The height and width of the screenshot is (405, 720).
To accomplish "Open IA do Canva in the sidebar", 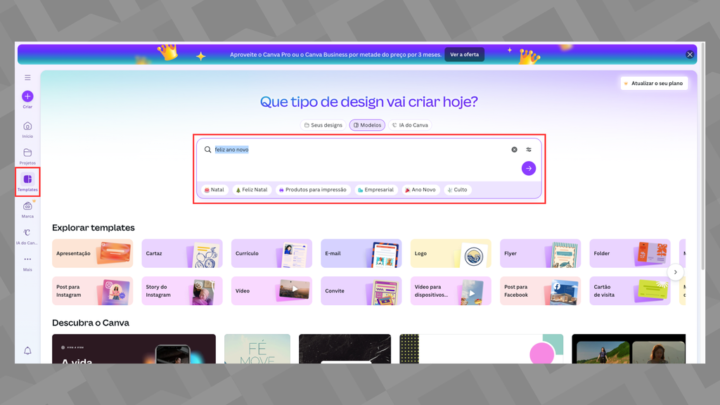I will coord(28,236).
